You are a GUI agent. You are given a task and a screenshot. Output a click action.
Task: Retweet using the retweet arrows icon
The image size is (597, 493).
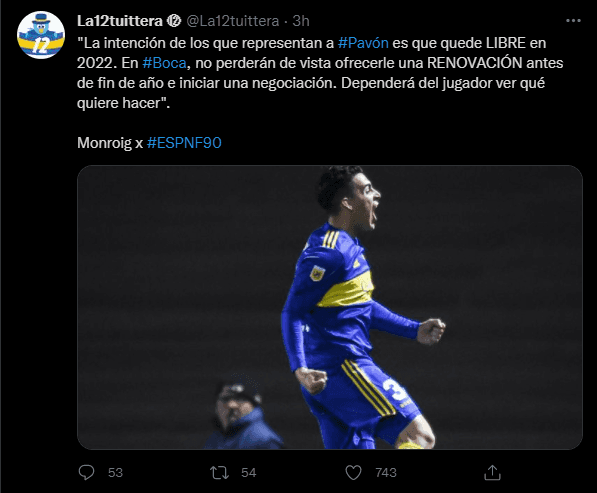coord(219,473)
